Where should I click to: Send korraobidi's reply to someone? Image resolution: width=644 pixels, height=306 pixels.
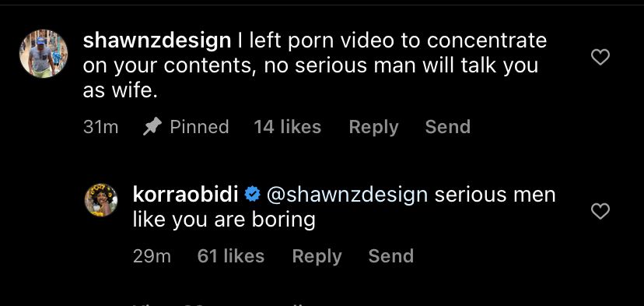(x=391, y=256)
